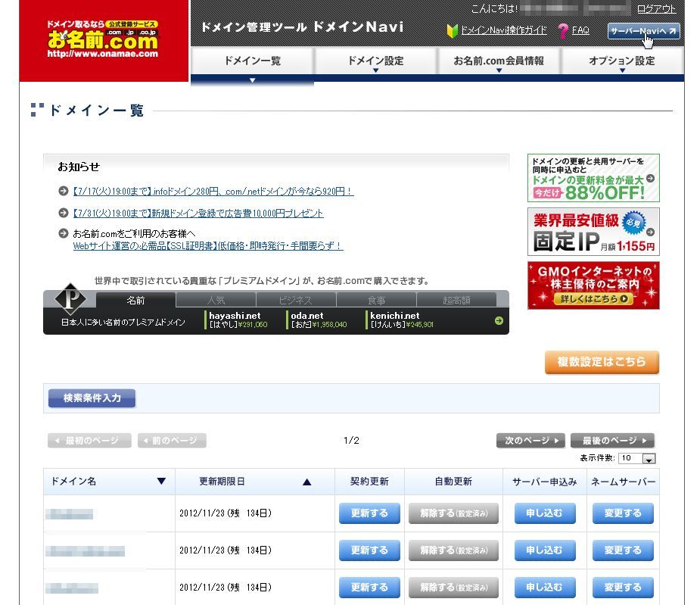Click the 前のページ button

pyautogui.click(x=172, y=441)
